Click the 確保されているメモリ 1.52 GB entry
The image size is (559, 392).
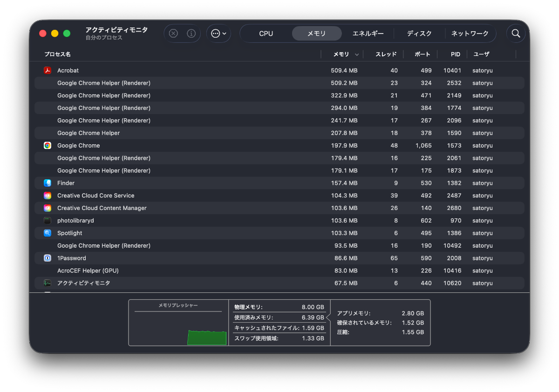point(380,323)
